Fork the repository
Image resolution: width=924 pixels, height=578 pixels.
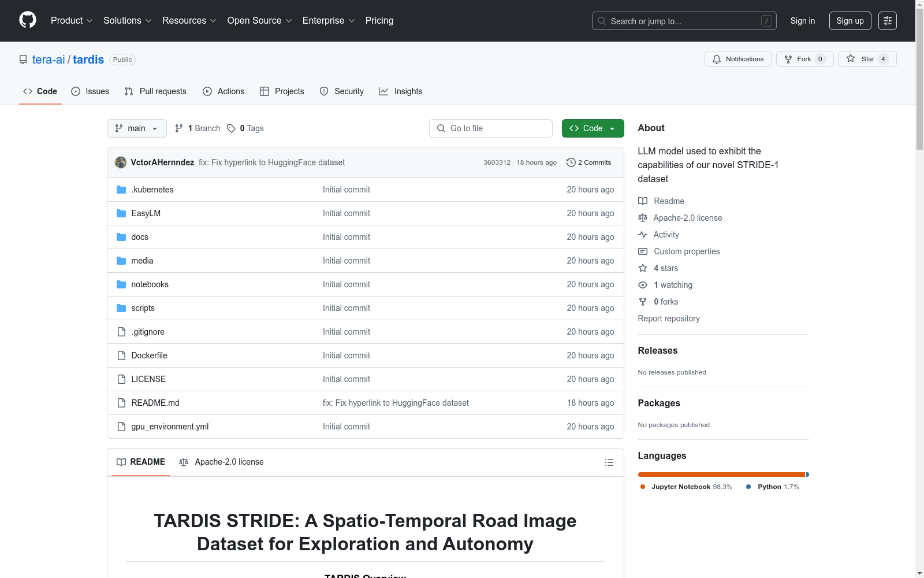tap(804, 59)
